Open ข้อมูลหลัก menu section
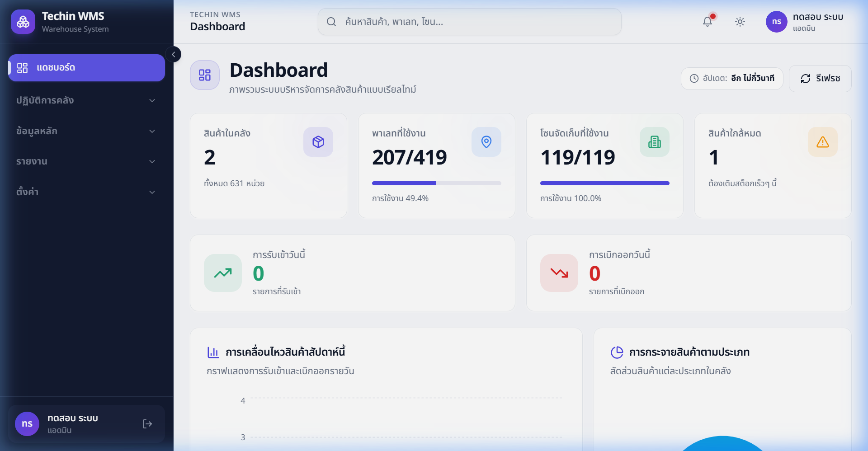Screen dimensions: 868x451 point(86,131)
